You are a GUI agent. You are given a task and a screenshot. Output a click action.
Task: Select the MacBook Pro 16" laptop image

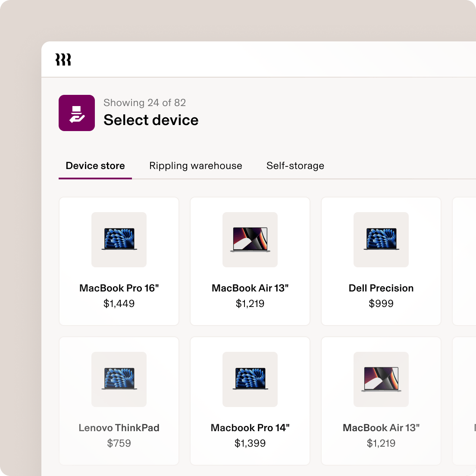point(119,240)
